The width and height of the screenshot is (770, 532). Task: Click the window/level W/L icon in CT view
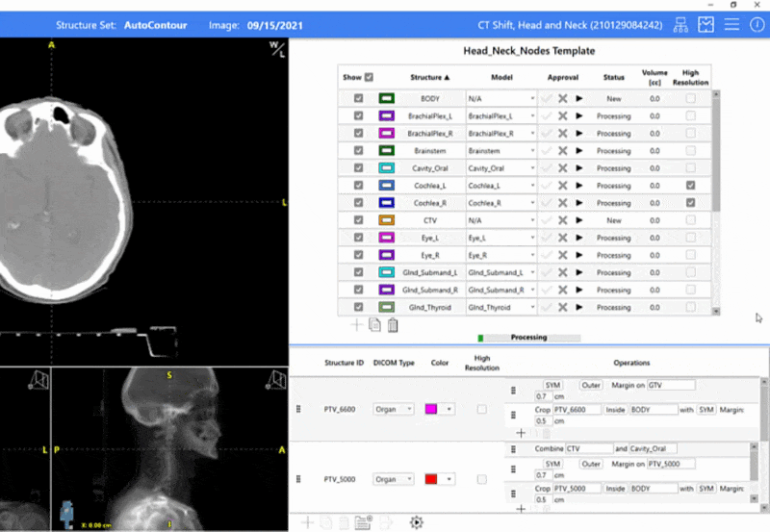pyautogui.click(x=276, y=49)
